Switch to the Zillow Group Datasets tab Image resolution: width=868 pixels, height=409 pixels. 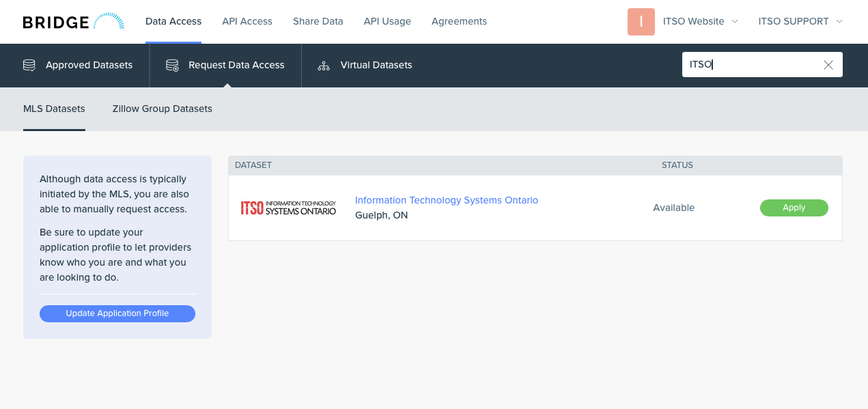tap(162, 109)
